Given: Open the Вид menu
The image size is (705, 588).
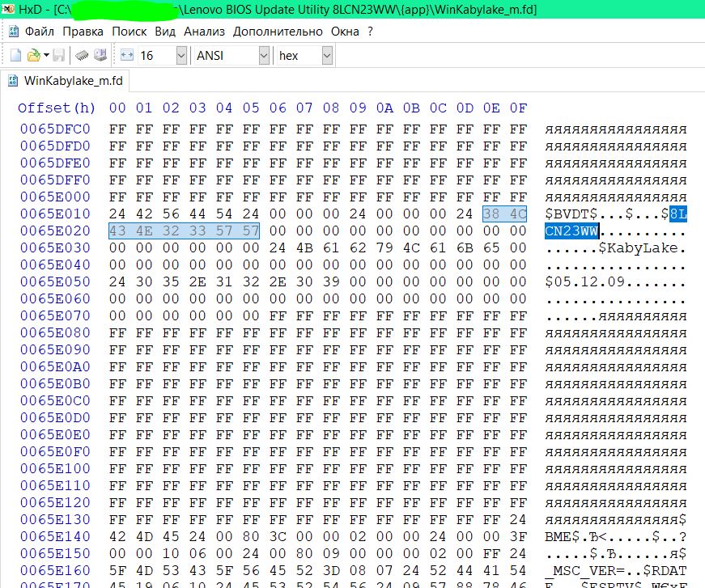Looking at the screenshot, I should coord(165,32).
